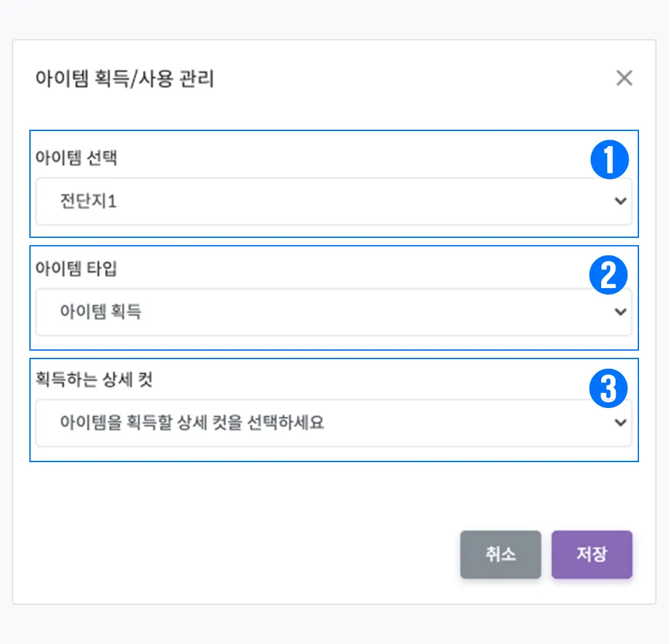The height and width of the screenshot is (644, 669).
Task: Click the blue number 1 badge
Action: (608, 160)
